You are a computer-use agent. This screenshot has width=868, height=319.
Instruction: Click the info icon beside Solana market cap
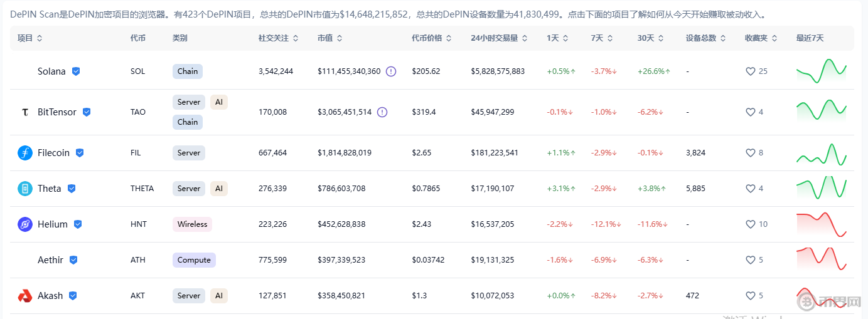point(391,71)
